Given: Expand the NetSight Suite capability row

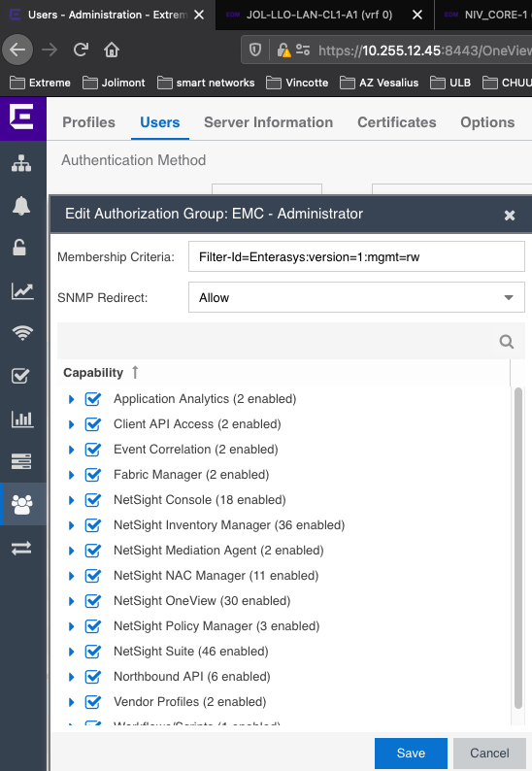Looking at the screenshot, I should coord(71,652).
